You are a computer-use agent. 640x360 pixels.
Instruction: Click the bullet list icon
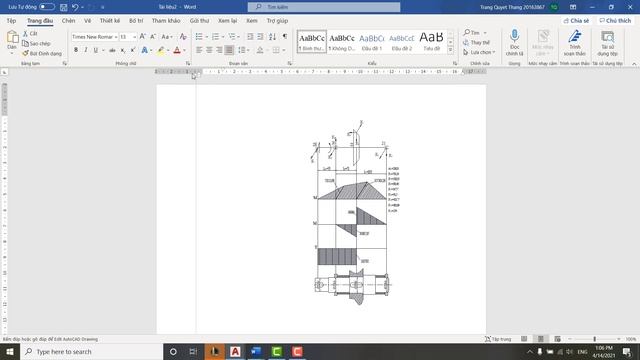(x=199, y=37)
